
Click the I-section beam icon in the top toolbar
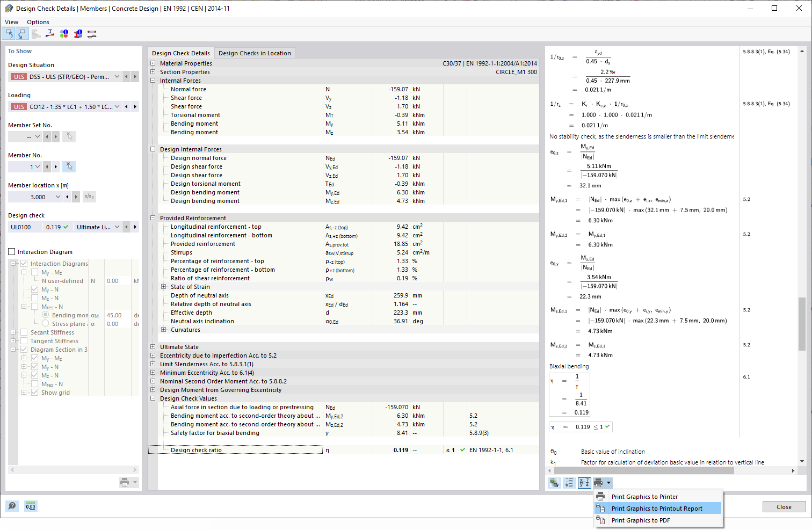pos(50,34)
